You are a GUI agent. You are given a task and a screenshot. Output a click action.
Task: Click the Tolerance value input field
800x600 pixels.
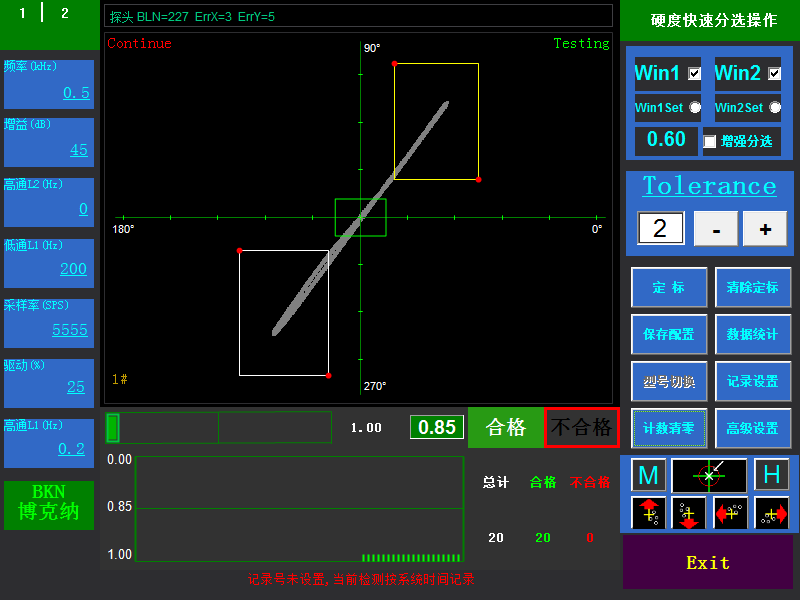coord(660,229)
